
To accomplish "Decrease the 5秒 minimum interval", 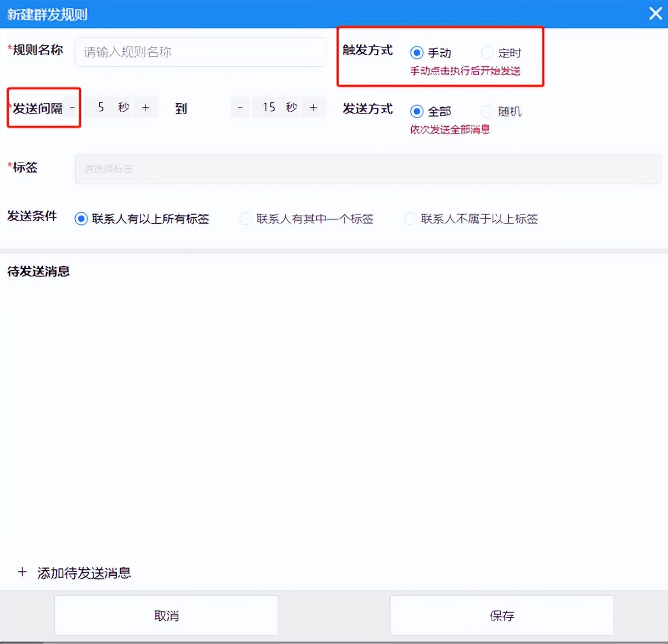I will coord(71,107).
